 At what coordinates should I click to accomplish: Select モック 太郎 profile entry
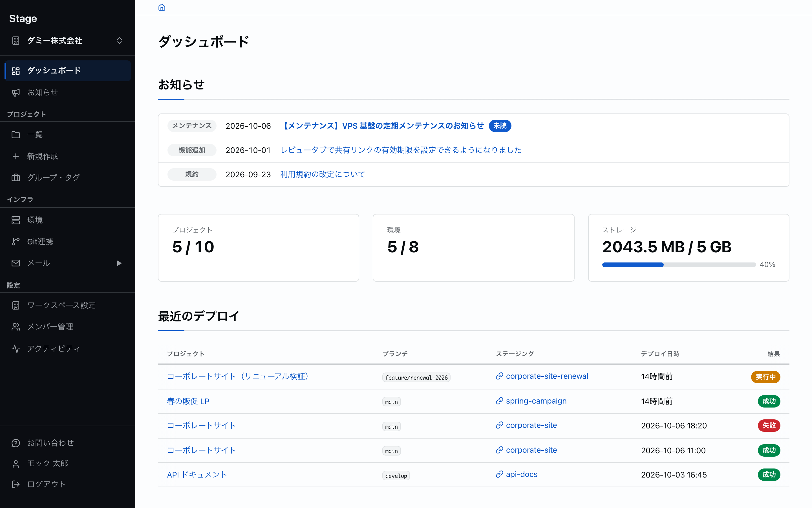(x=67, y=464)
